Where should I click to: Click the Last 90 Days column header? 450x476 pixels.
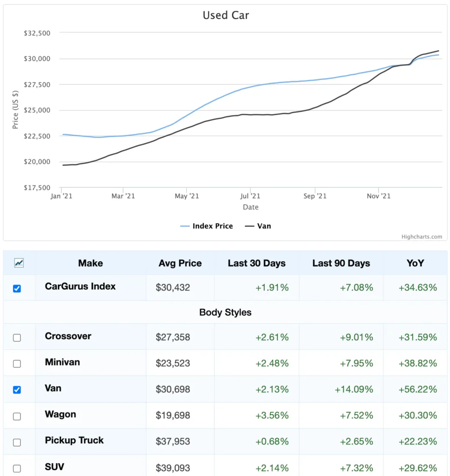click(x=341, y=263)
